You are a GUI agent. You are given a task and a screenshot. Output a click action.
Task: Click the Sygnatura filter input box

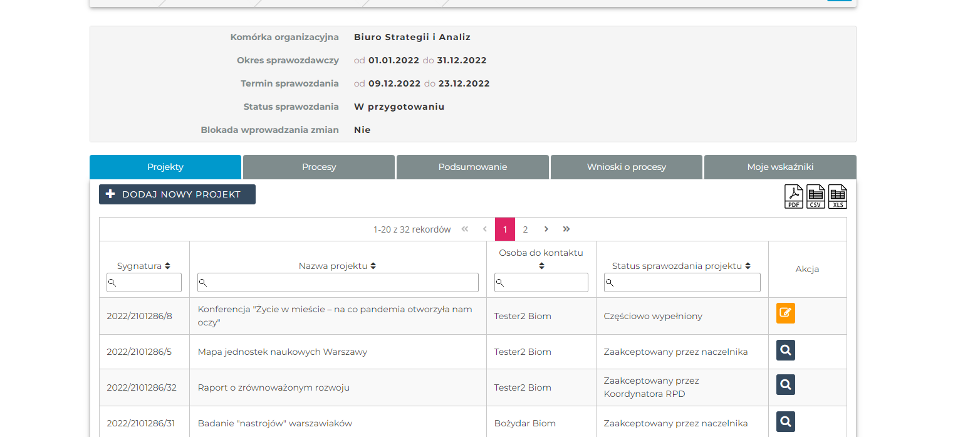click(145, 283)
